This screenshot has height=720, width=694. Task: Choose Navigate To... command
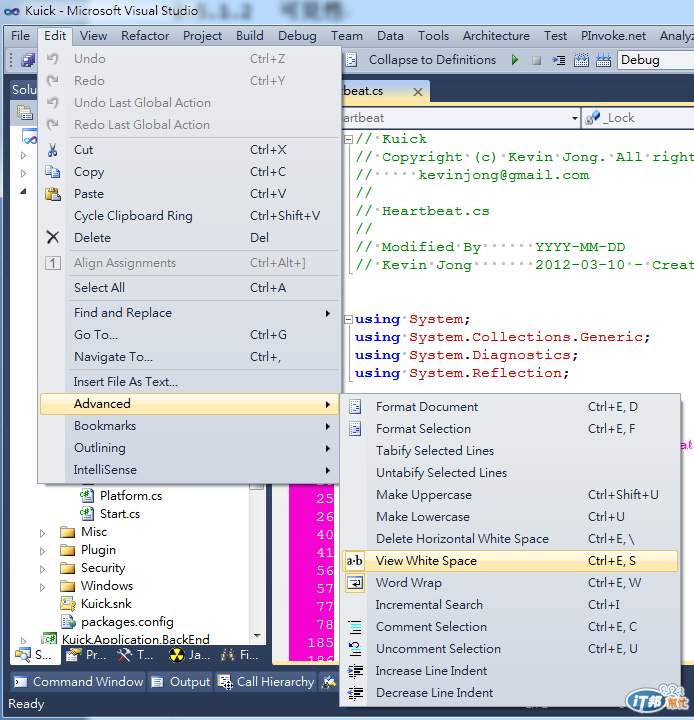pyautogui.click(x=189, y=357)
